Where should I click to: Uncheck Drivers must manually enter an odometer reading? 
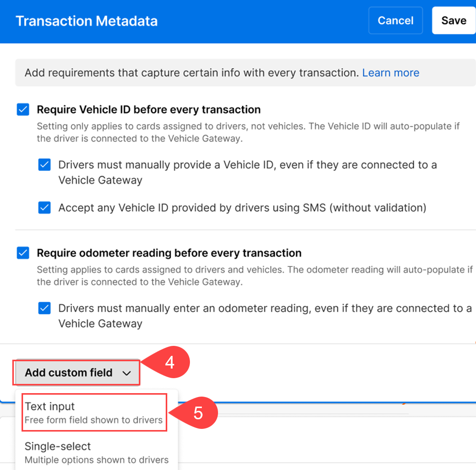pyautogui.click(x=45, y=308)
